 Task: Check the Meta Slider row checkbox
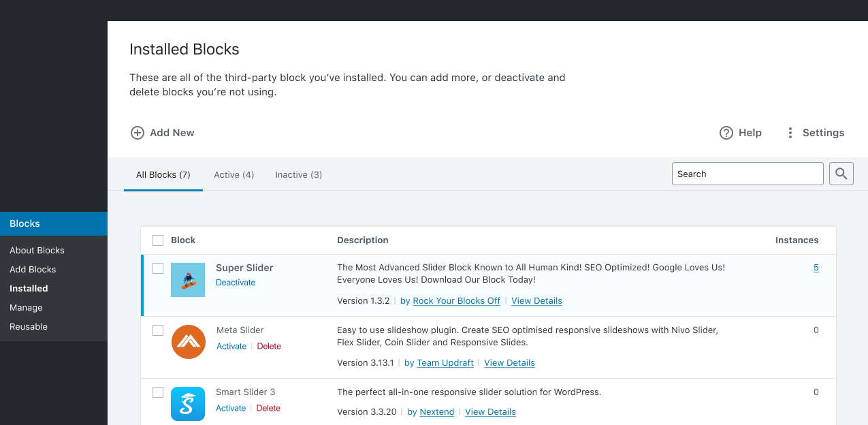pos(158,330)
